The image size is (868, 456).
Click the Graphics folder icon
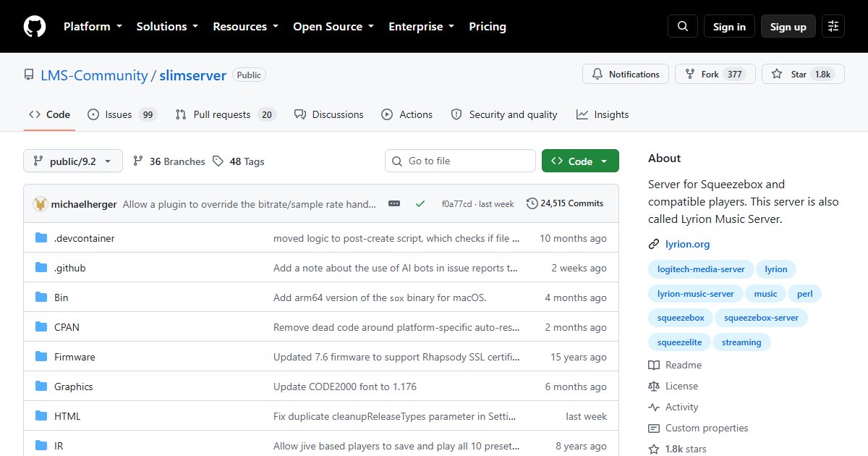[41, 387]
